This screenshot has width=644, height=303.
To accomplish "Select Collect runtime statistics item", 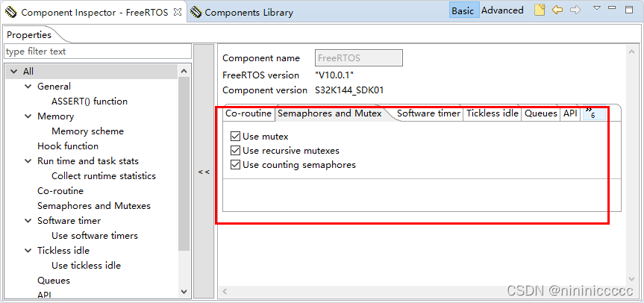I will 104,176.
